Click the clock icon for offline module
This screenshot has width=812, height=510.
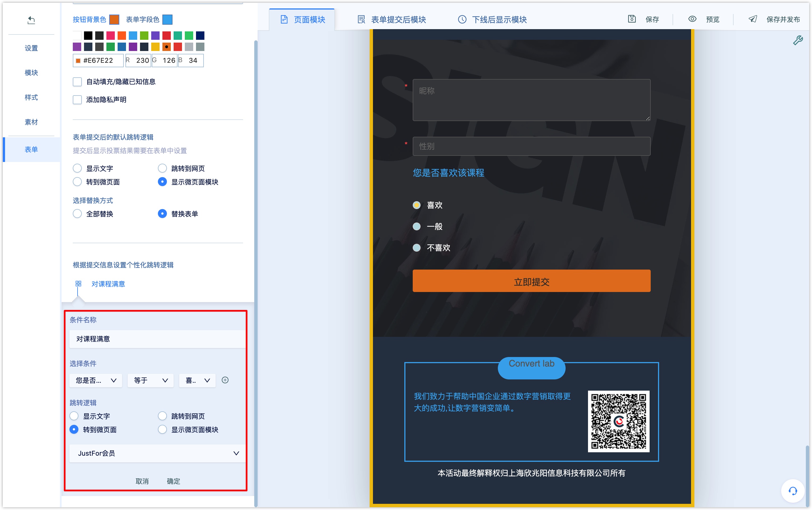[x=462, y=20]
